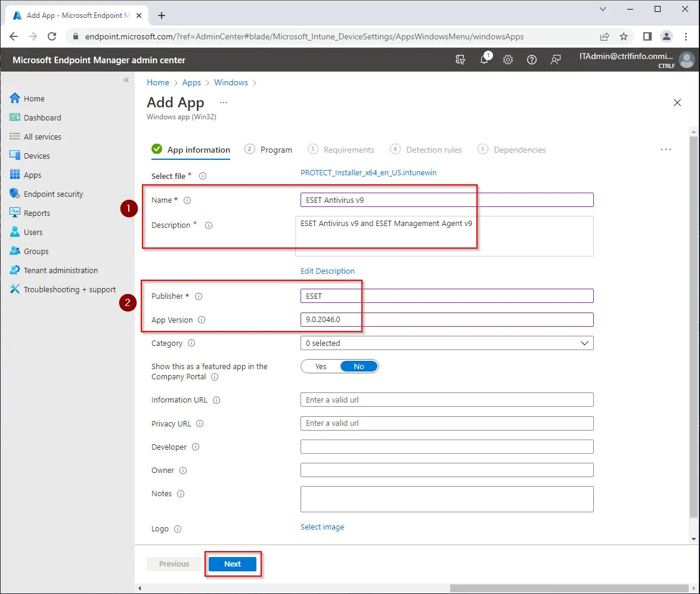Click the info icon next to Notes
Image resolution: width=700 pixels, height=594 pixels.
point(181,494)
